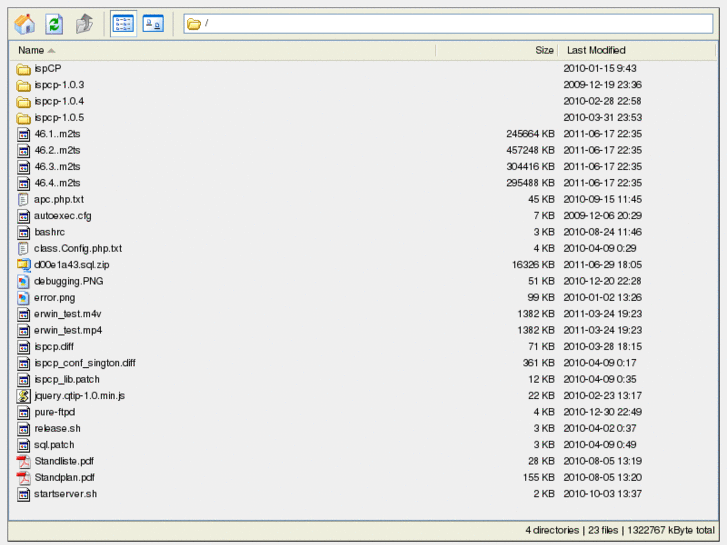Switch to thumbnail icons view

point(152,24)
